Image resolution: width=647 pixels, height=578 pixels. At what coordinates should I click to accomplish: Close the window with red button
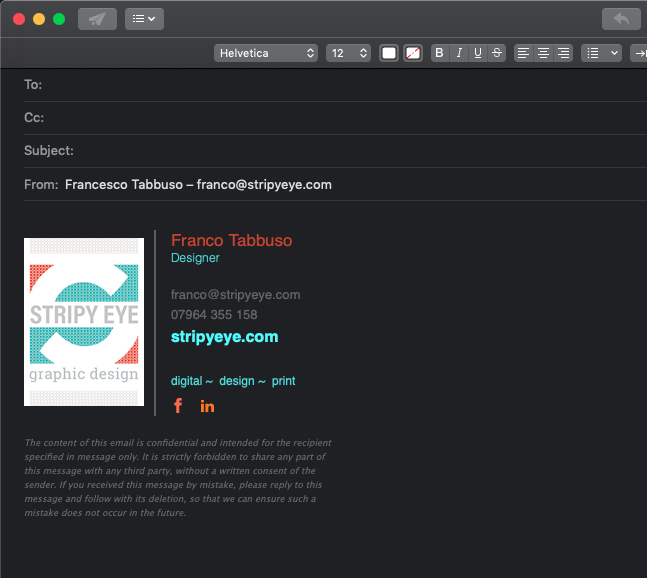(x=19, y=19)
